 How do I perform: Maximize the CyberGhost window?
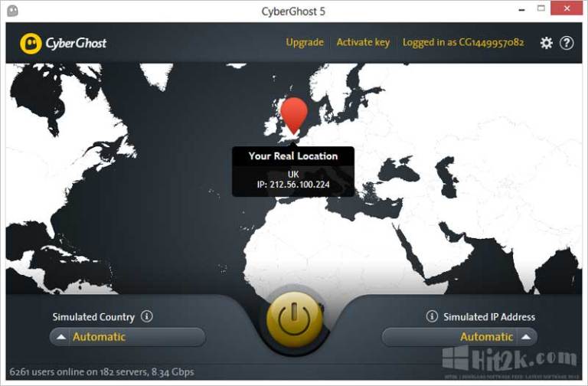point(541,8)
